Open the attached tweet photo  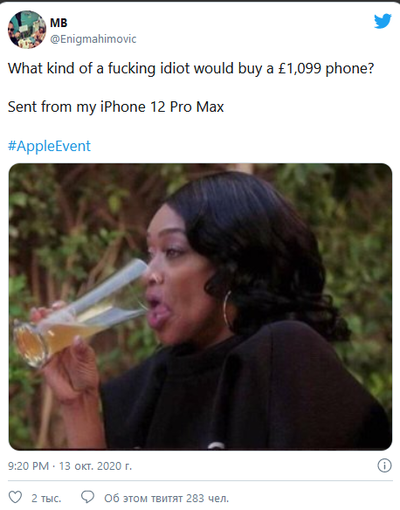click(200, 307)
